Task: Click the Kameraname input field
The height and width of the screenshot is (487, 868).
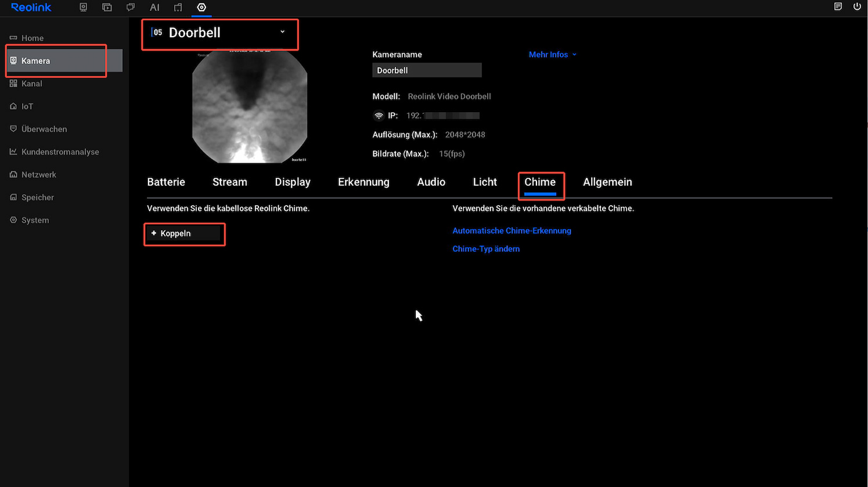Action: click(427, 70)
